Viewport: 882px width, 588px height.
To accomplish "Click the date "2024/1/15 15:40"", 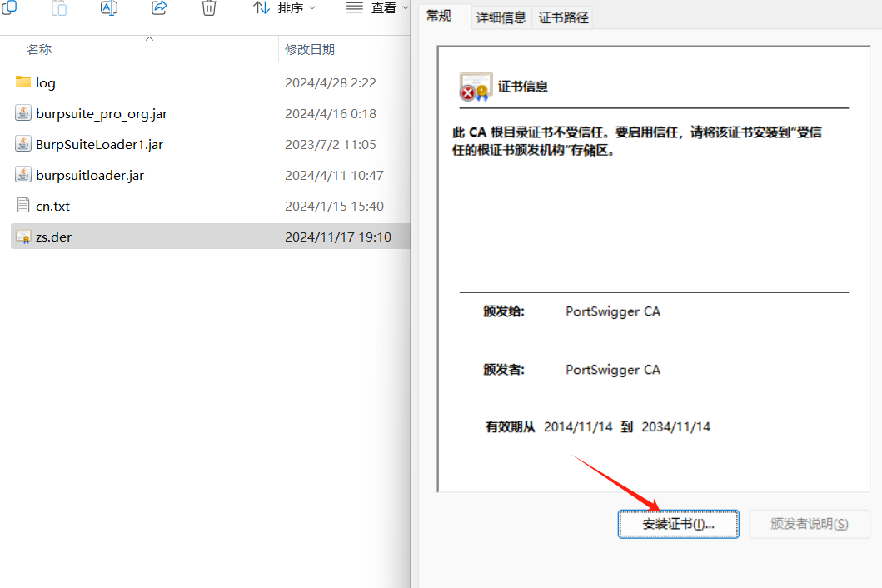I will click(334, 207).
